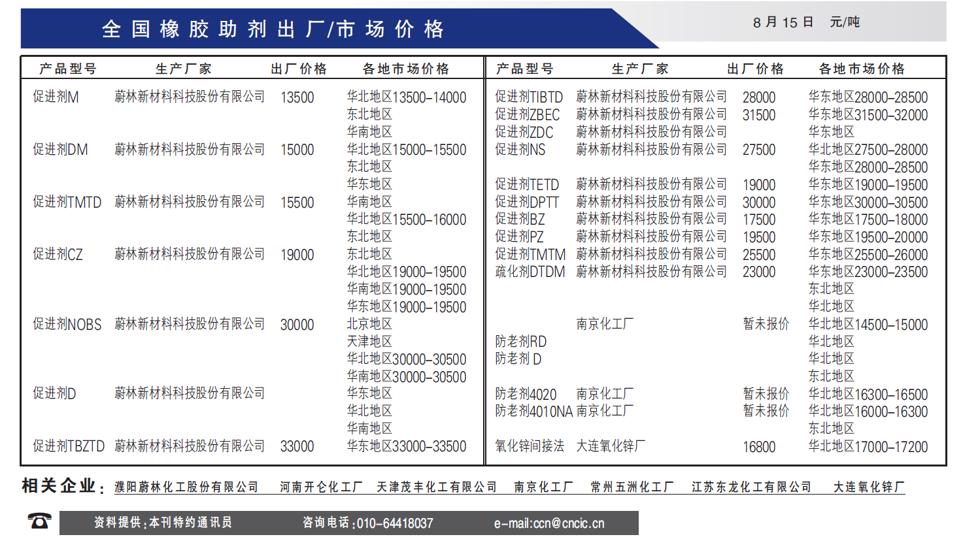Click product name 氧化锌间接法
Screen dimensions: 980x539
[530, 446]
